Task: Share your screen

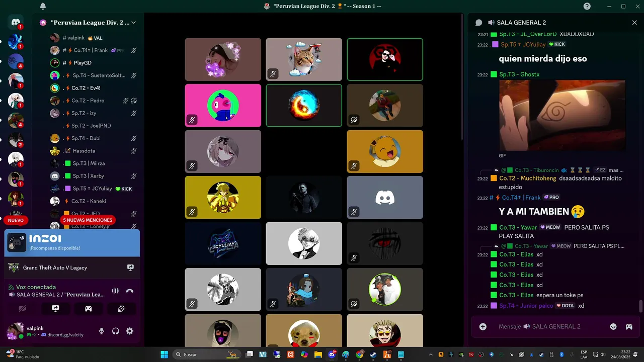Action: pos(55,309)
